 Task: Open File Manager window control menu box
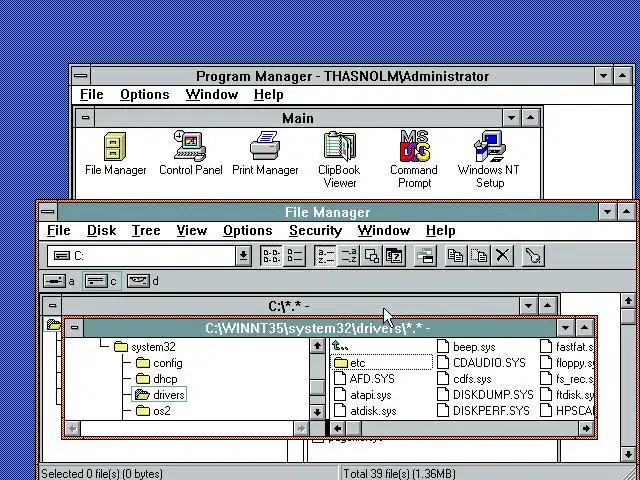[48, 212]
